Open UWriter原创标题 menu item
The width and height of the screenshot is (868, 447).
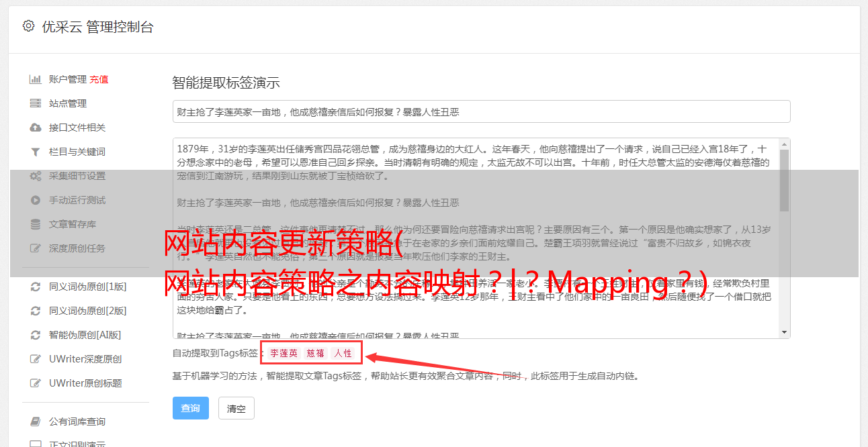pos(85,383)
